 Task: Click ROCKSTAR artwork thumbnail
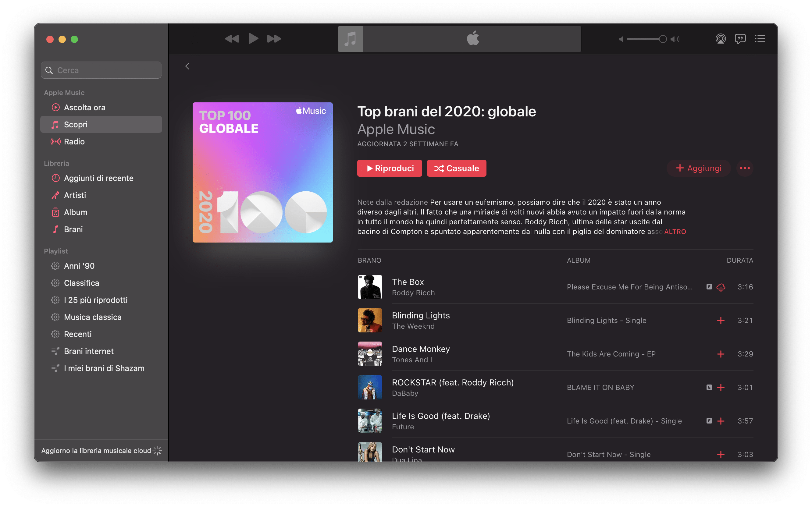tap(370, 388)
